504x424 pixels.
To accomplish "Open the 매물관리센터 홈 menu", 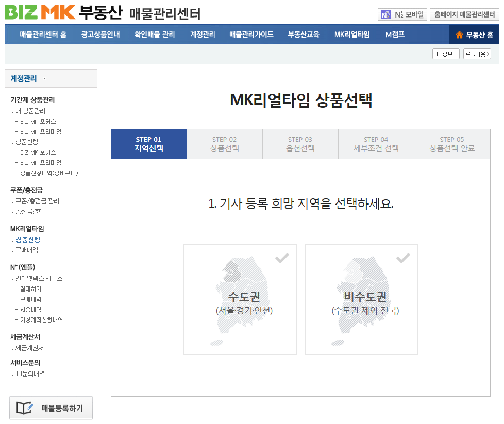I will (43, 35).
